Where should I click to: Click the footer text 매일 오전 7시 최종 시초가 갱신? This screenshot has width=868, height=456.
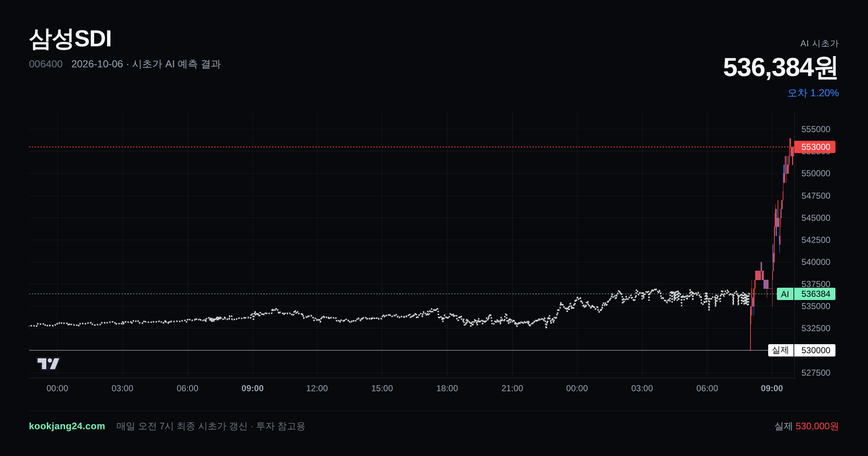(x=182, y=426)
